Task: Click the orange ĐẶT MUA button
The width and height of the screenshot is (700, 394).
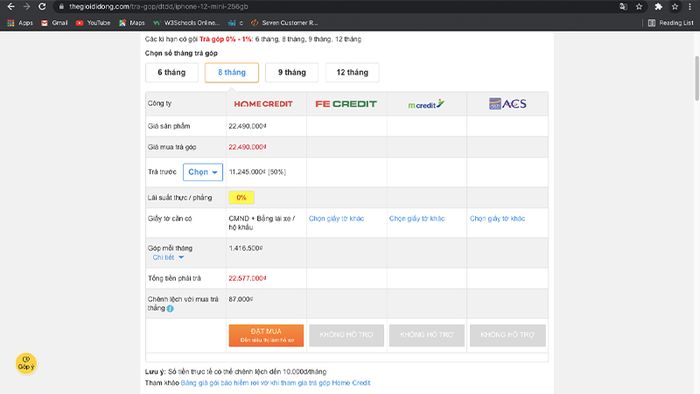Action: pyautogui.click(x=266, y=335)
